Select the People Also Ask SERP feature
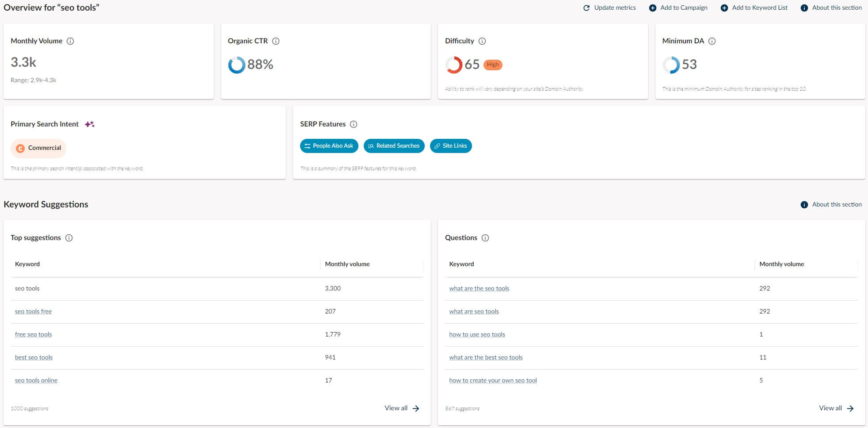The image size is (868, 428). tap(329, 145)
